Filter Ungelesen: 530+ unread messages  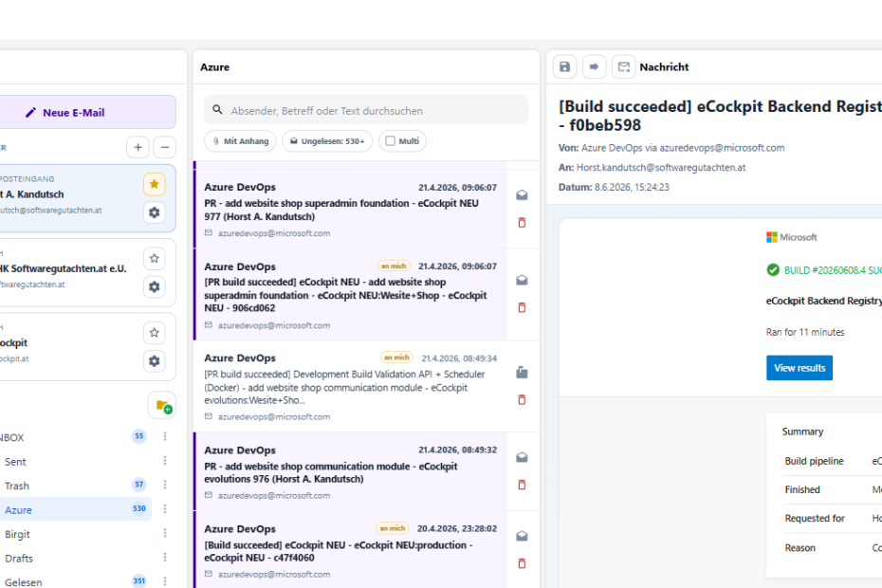(327, 141)
